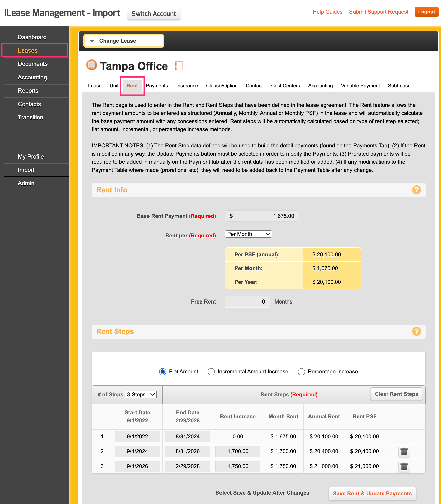Viewport: 441px width, 504px height.
Task: Edit step 3 end date 2/29/2028
Action: click(x=188, y=466)
